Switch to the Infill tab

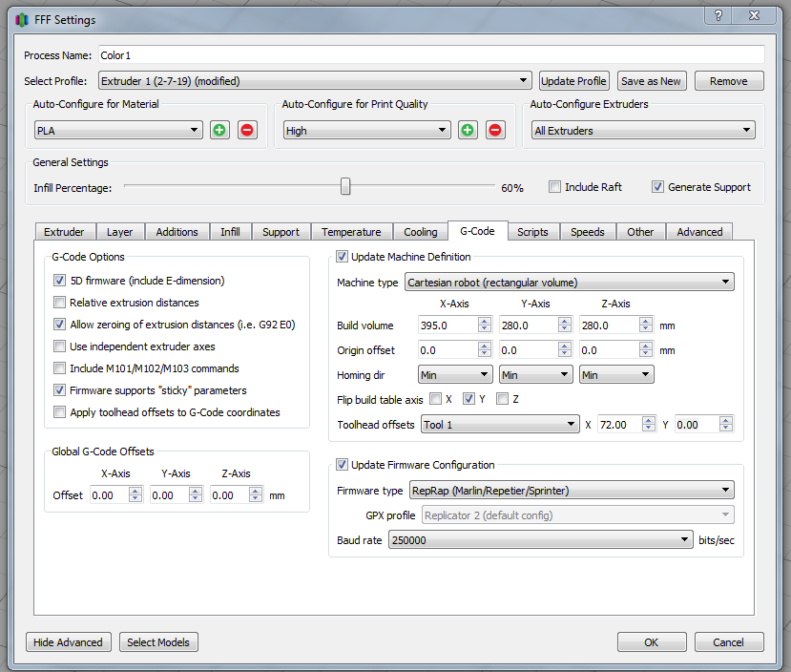(x=230, y=232)
